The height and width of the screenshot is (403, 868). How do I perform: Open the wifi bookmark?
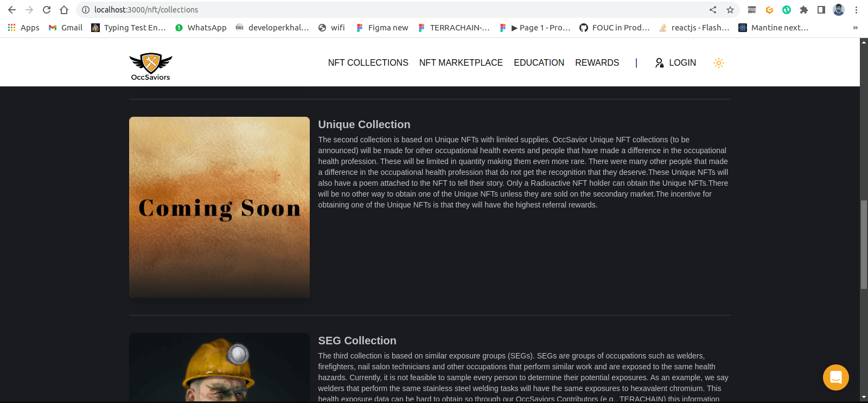click(331, 28)
